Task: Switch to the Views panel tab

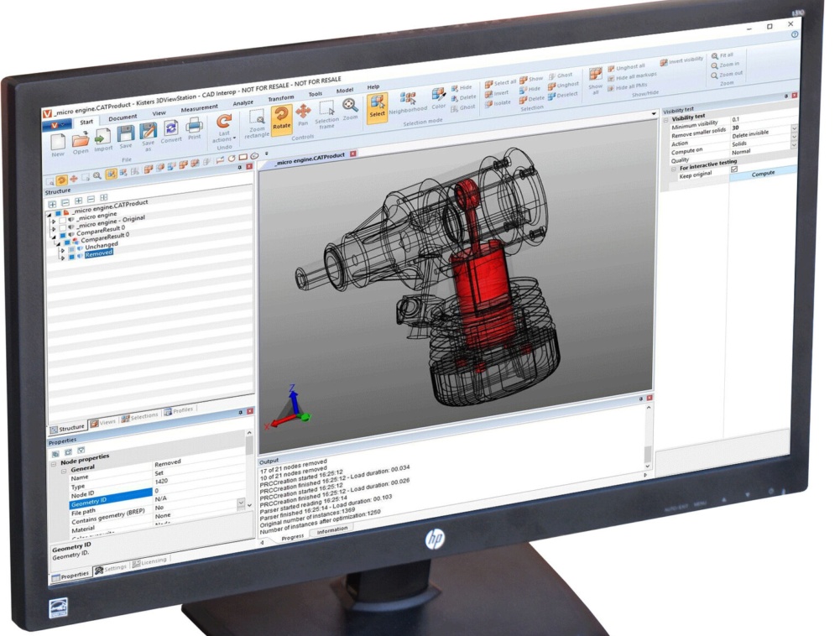Action: (103, 423)
